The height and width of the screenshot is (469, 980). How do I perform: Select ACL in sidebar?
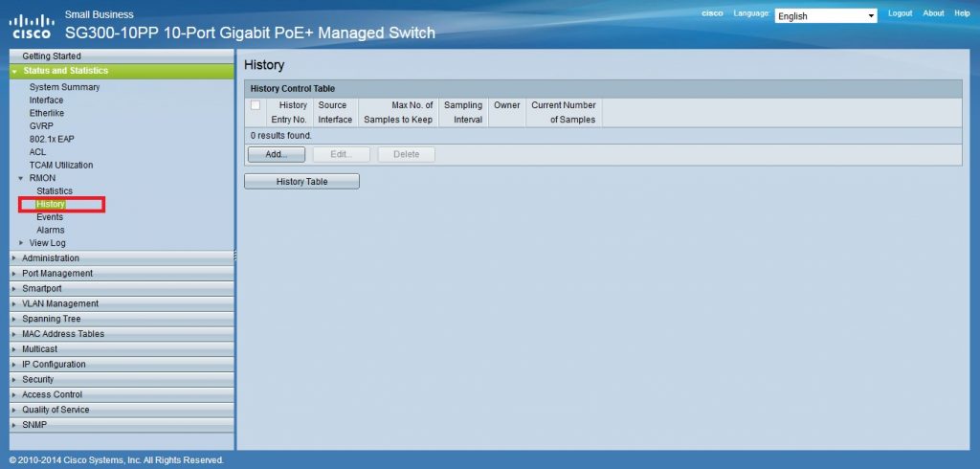click(x=37, y=152)
